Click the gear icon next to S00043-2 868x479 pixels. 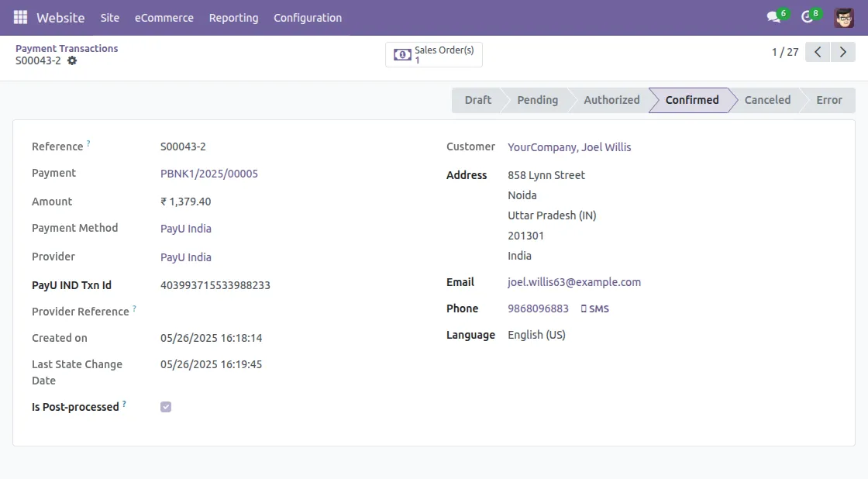[72, 60]
